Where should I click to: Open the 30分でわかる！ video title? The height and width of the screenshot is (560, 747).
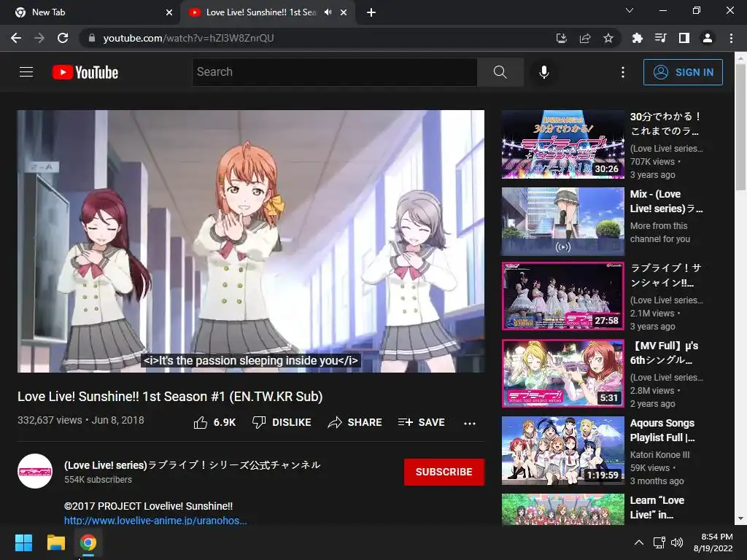tap(665, 123)
